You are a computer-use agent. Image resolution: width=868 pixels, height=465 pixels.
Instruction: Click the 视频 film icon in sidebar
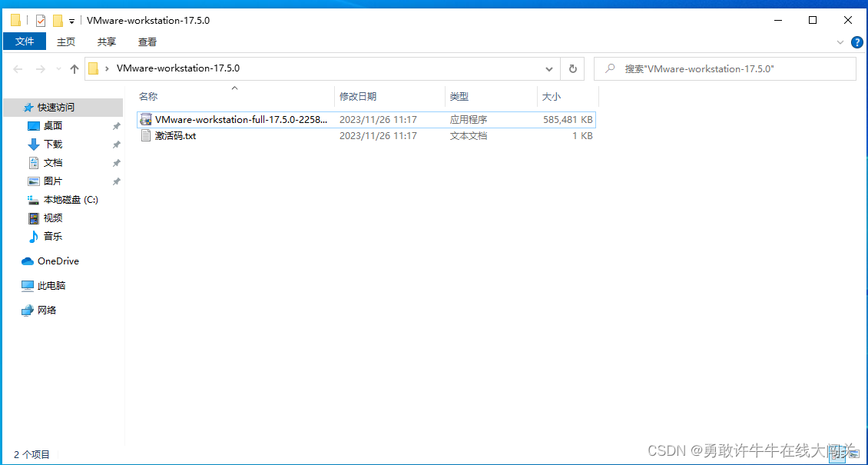point(34,218)
